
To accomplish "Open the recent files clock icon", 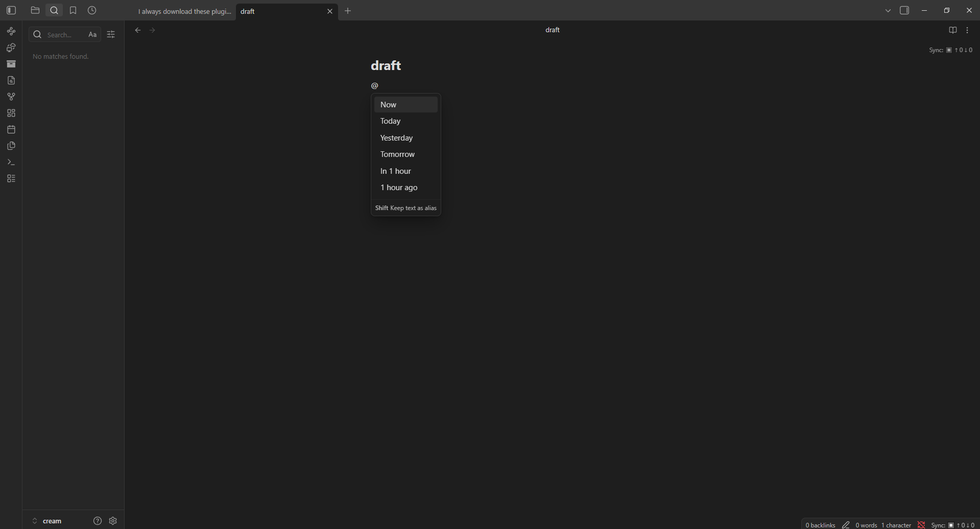I will pyautogui.click(x=92, y=10).
